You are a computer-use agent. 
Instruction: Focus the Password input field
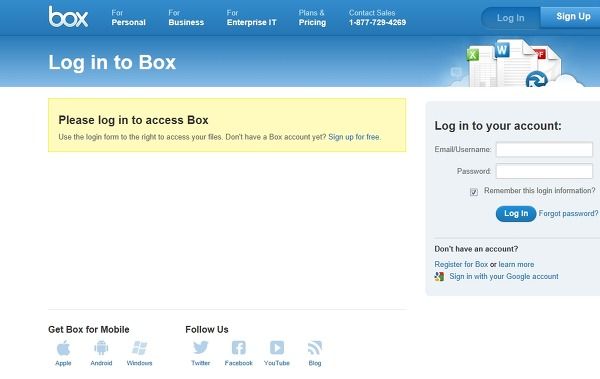(544, 171)
